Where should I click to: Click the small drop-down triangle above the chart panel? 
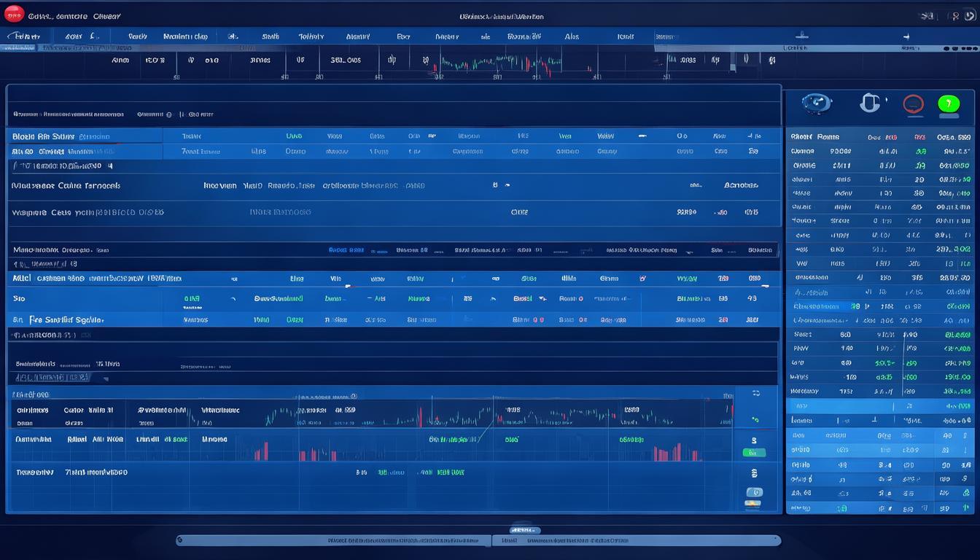click(106, 379)
